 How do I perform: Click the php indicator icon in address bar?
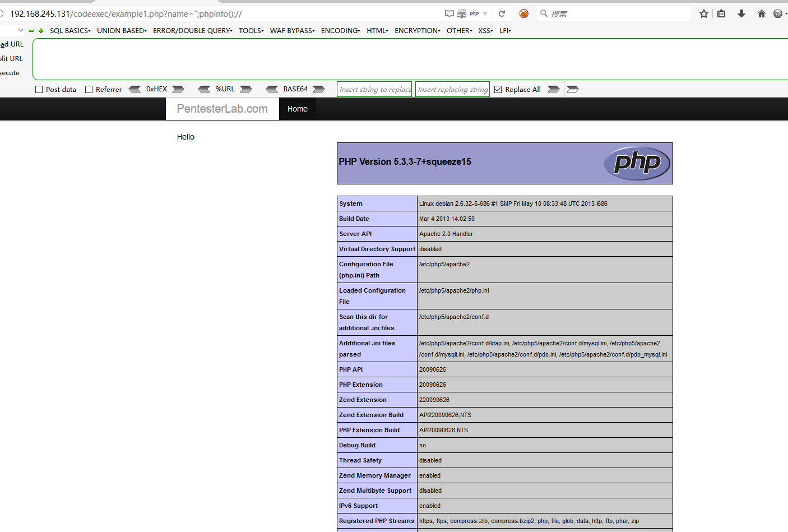[x=474, y=13]
